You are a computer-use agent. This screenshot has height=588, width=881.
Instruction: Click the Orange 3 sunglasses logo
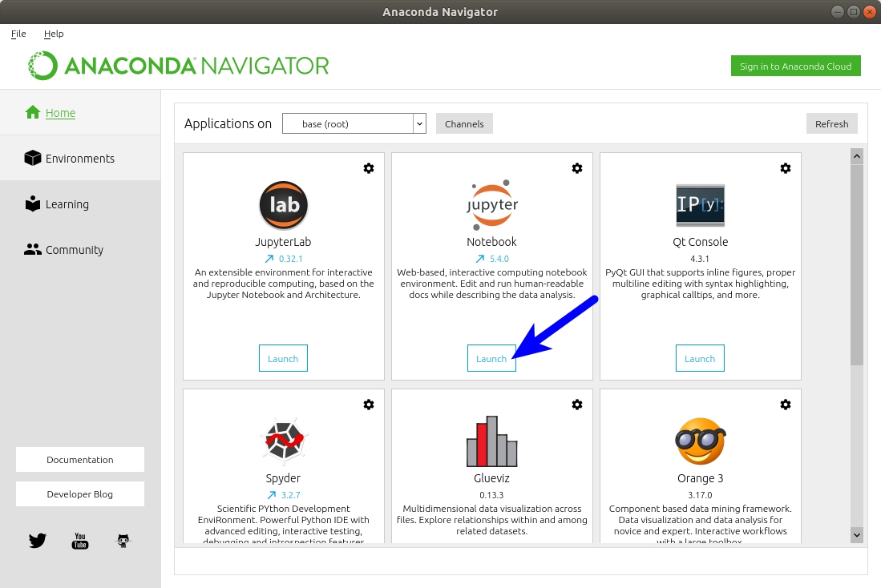coord(700,441)
